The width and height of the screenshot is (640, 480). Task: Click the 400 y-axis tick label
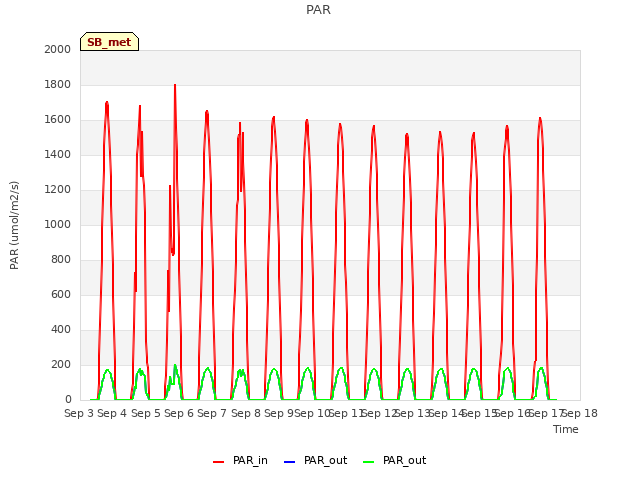click(61, 329)
